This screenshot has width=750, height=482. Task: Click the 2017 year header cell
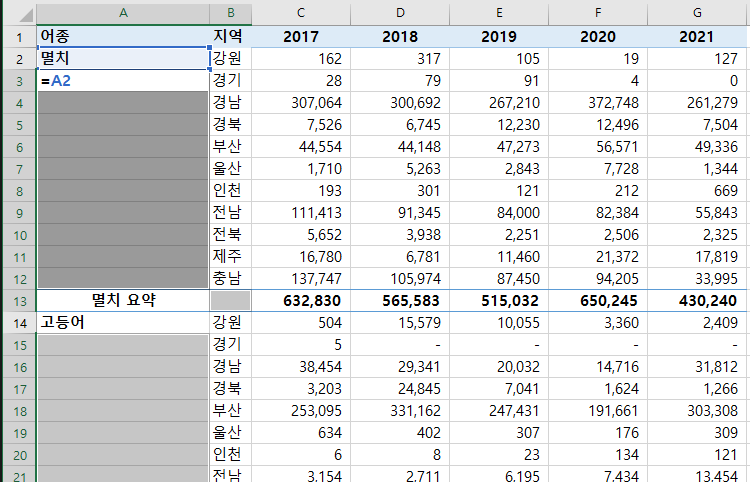pos(301,36)
